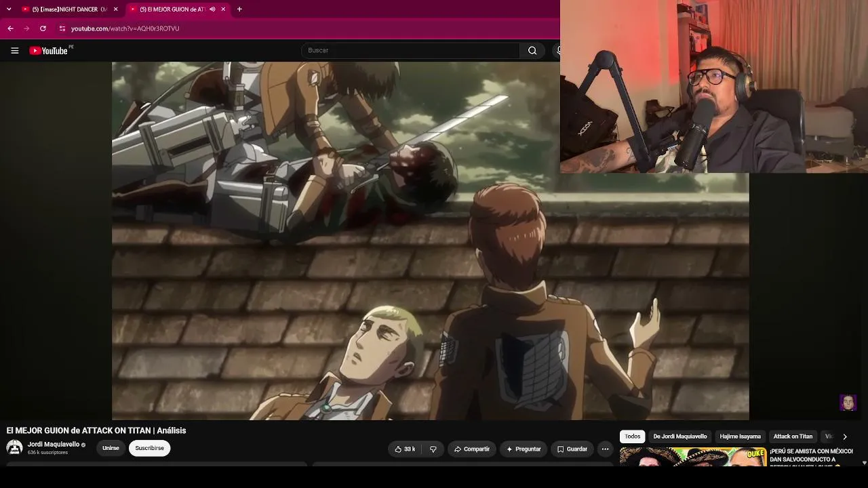Reload the page with the refresh icon

[x=43, y=28]
